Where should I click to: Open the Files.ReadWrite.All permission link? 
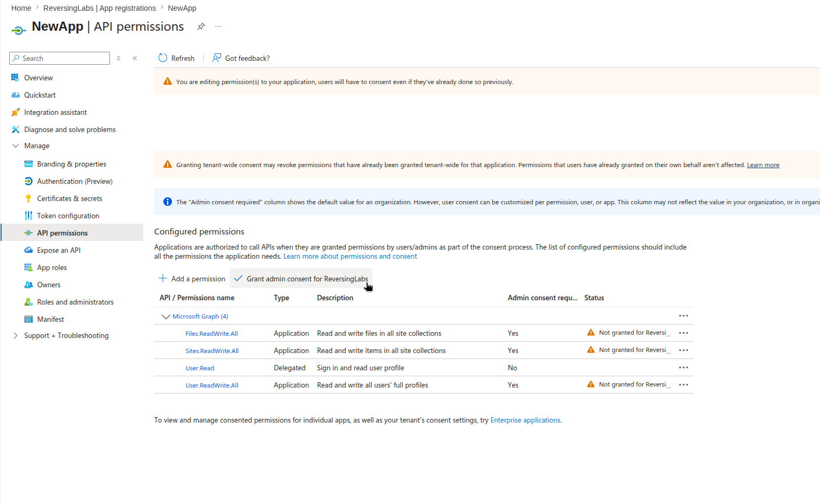(x=212, y=334)
